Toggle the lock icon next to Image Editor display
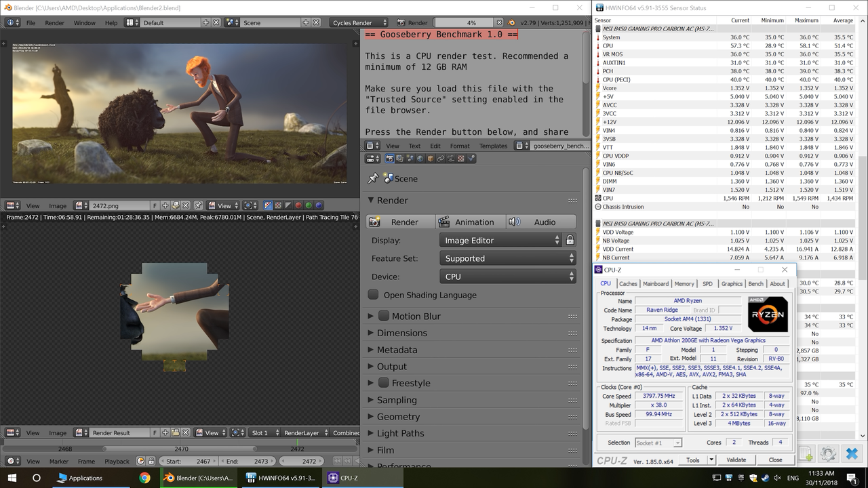The image size is (868, 488). [x=570, y=240]
